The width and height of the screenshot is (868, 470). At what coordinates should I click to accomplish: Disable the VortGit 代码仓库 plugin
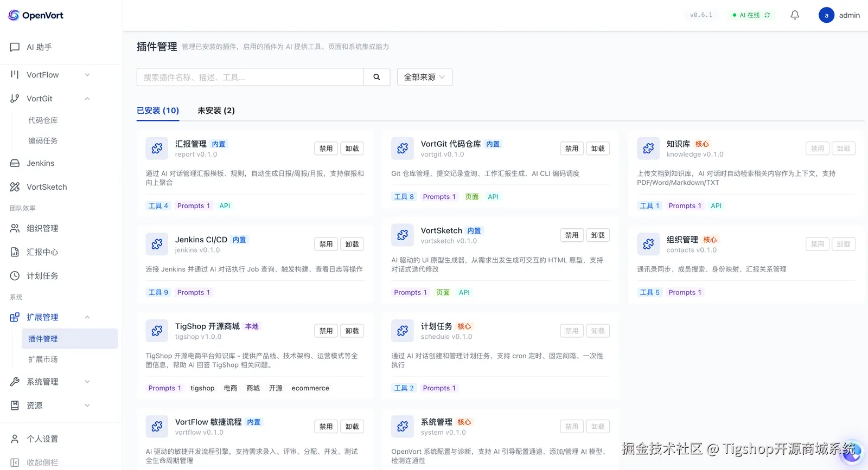pyautogui.click(x=572, y=149)
